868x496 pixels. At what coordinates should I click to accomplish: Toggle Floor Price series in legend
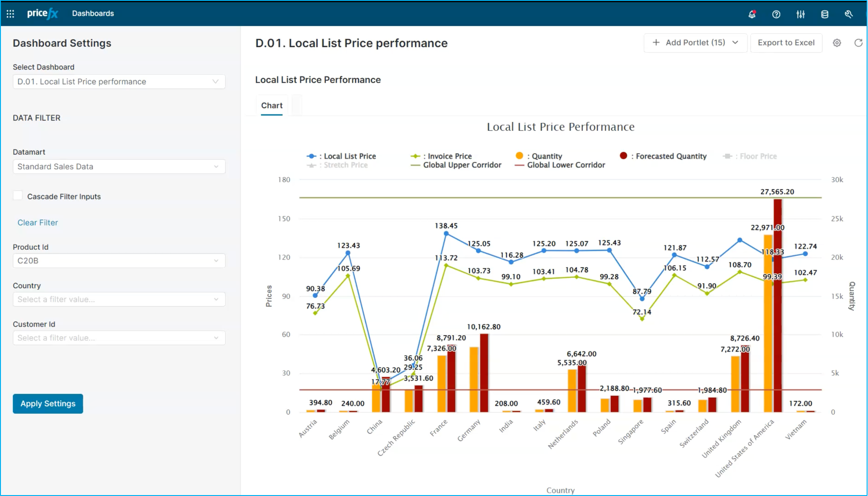[x=750, y=156]
